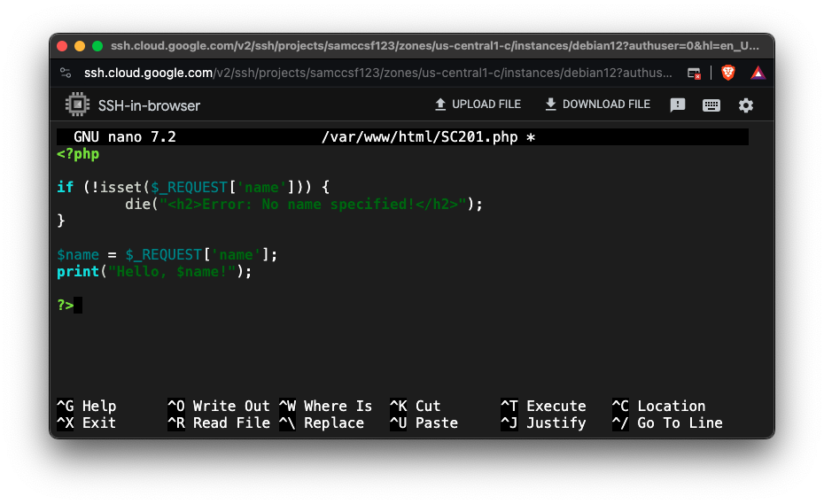The width and height of the screenshot is (824, 504).
Task: Click the nano title bar showing SC201.php
Action: (402, 137)
